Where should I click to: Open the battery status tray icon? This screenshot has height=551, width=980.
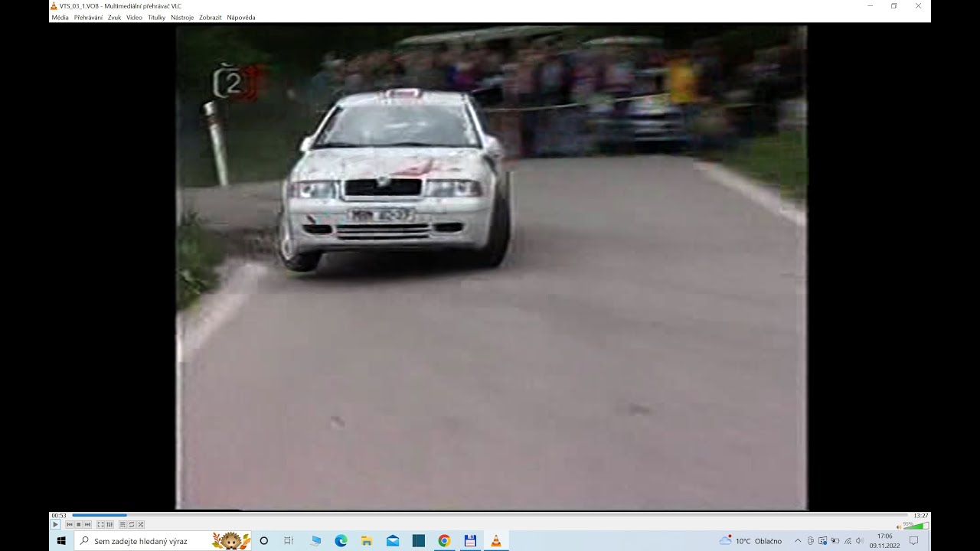point(835,541)
